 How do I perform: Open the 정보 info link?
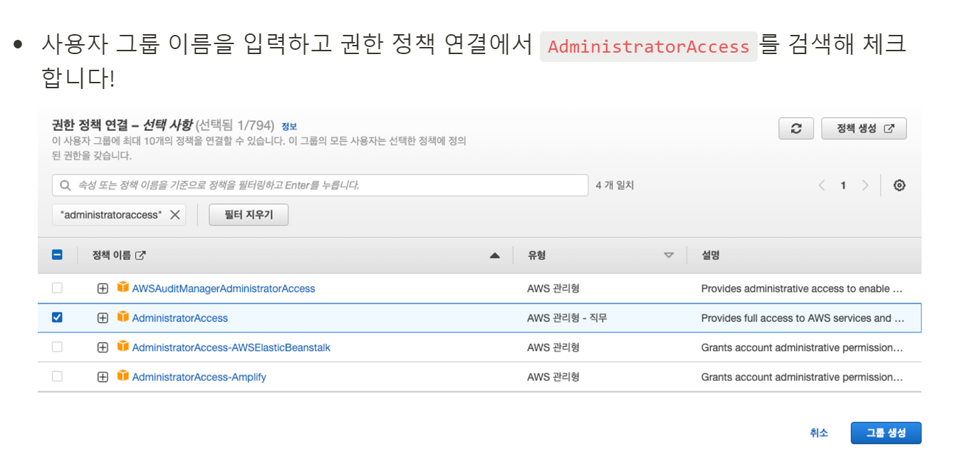click(x=289, y=126)
